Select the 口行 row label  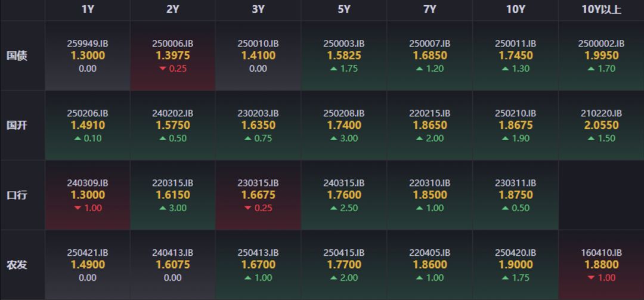(17, 196)
